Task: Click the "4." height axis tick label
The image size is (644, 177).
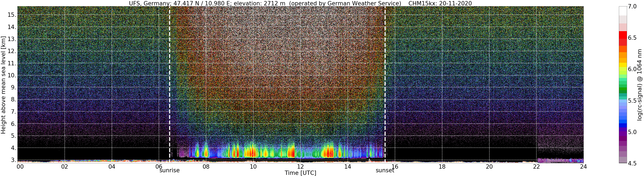Action: (13, 148)
